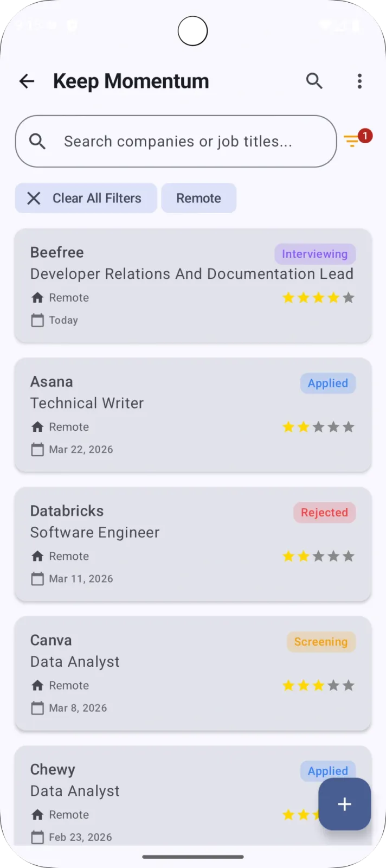Image resolution: width=386 pixels, height=868 pixels.
Task: Set Beefree rating to five stars
Action: [349, 297]
